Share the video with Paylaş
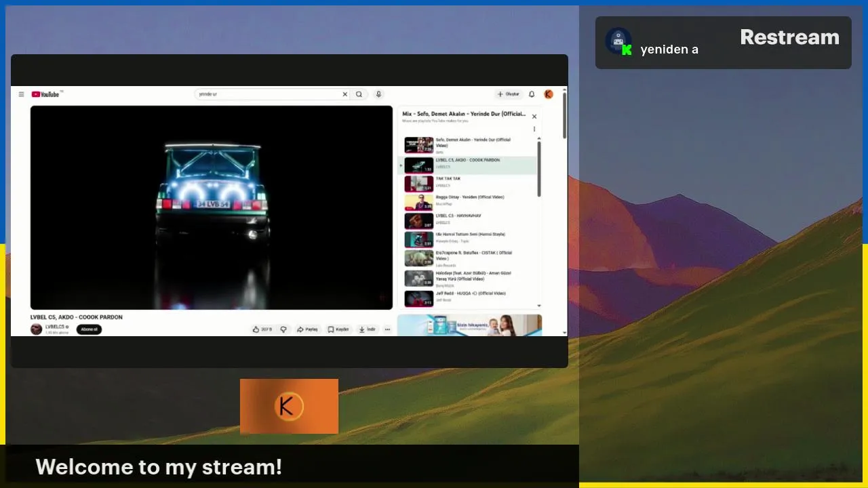Viewport: 868px width, 488px height. [307, 329]
